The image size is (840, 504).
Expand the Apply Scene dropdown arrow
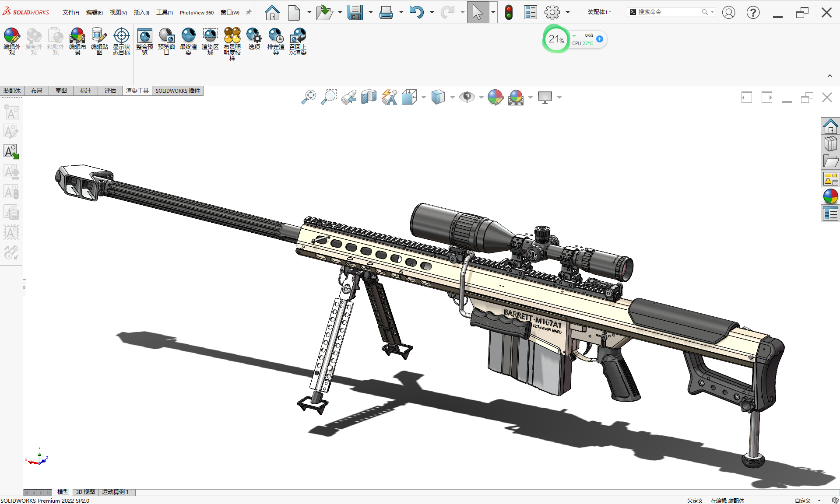click(530, 97)
